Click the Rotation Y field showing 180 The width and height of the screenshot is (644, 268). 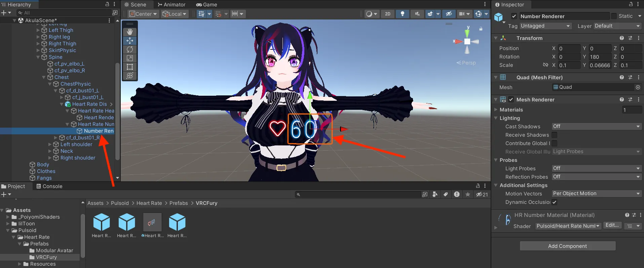tap(599, 57)
